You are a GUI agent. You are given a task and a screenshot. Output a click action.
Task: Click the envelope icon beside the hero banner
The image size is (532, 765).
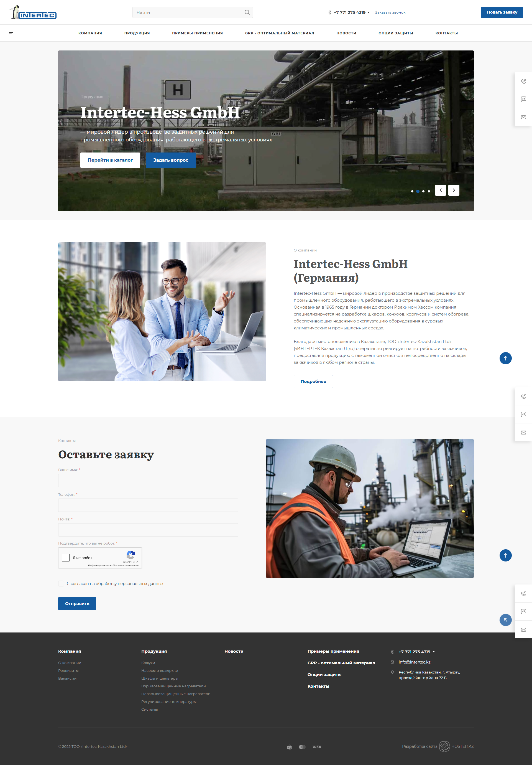[x=523, y=117]
